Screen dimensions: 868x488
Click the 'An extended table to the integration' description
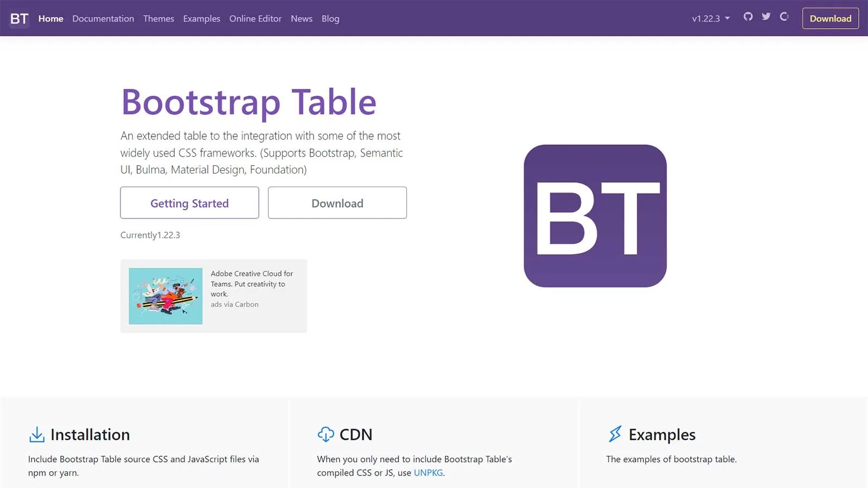coord(261,152)
